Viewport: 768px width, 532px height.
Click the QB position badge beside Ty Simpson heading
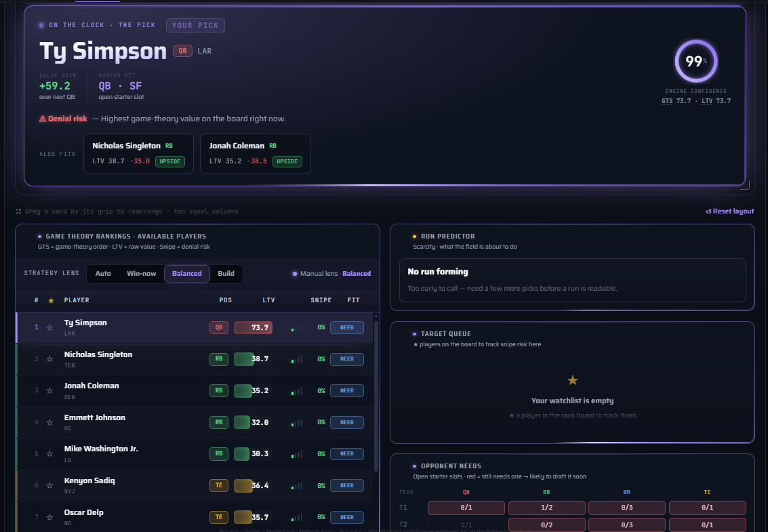click(183, 51)
